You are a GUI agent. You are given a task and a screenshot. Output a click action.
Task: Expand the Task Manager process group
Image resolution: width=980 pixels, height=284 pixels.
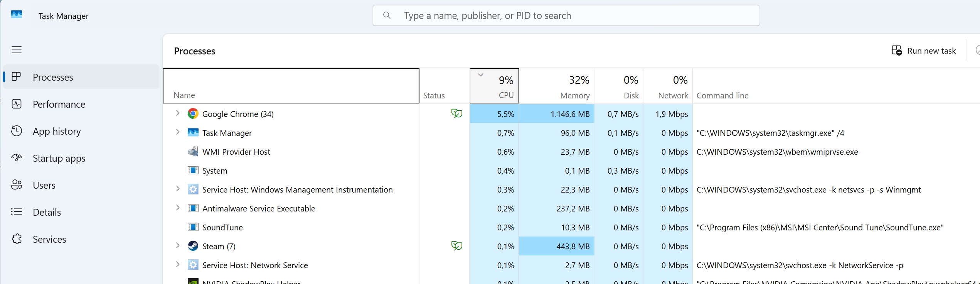coord(178,132)
